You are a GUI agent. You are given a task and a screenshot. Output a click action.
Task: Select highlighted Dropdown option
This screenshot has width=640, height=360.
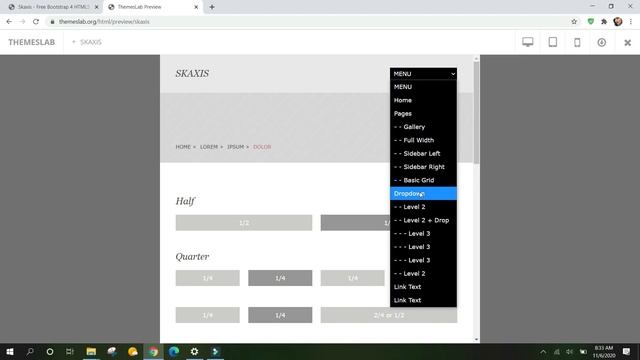(423, 193)
